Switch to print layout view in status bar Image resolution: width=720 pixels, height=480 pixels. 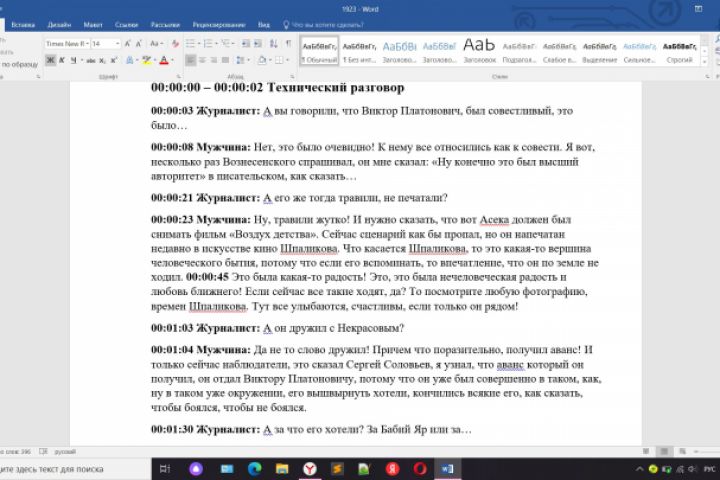664,452
